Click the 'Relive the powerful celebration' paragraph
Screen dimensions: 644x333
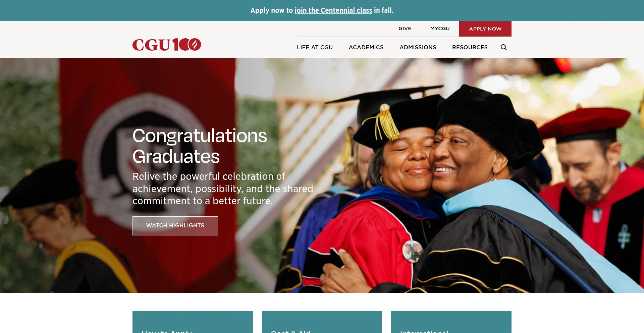tap(223, 188)
